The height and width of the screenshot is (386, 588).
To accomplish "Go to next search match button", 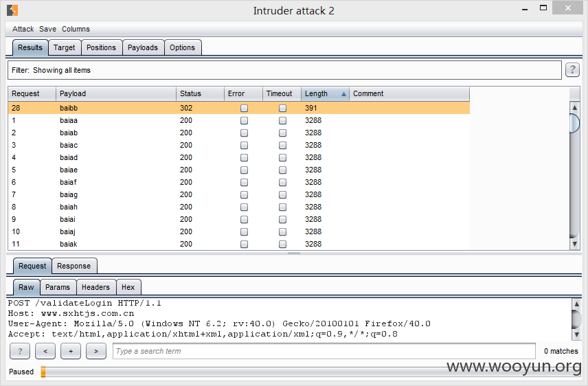I will tap(96, 352).
